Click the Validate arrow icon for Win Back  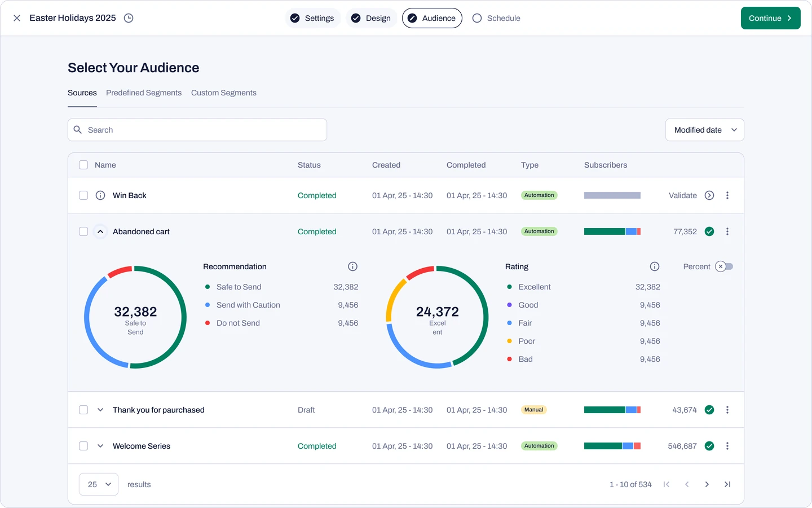point(709,195)
